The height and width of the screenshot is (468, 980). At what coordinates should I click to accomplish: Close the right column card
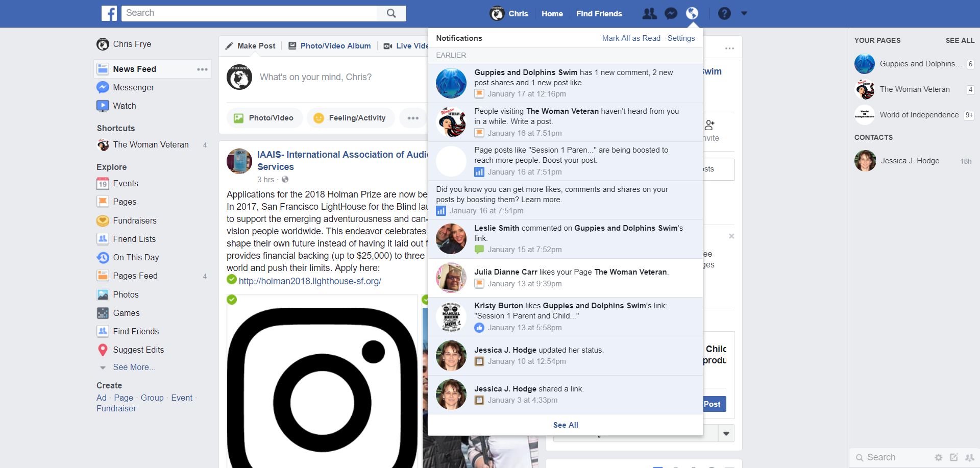[731, 236]
